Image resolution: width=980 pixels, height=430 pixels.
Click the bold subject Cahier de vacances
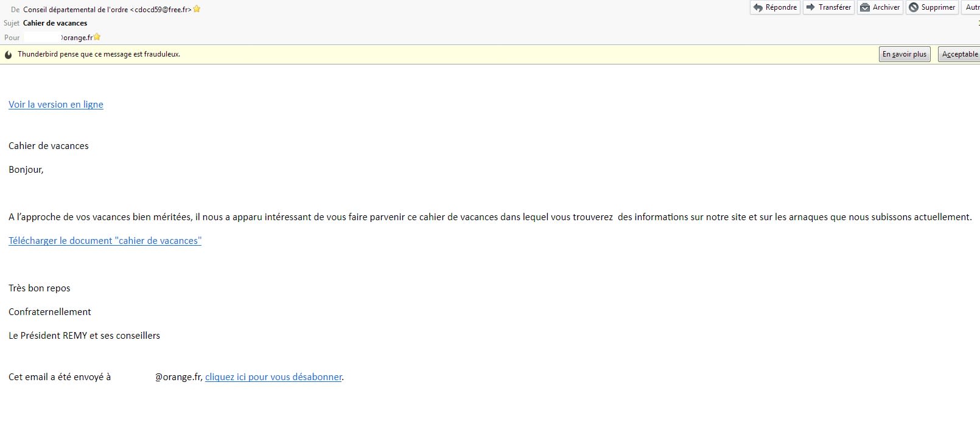(x=55, y=23)
